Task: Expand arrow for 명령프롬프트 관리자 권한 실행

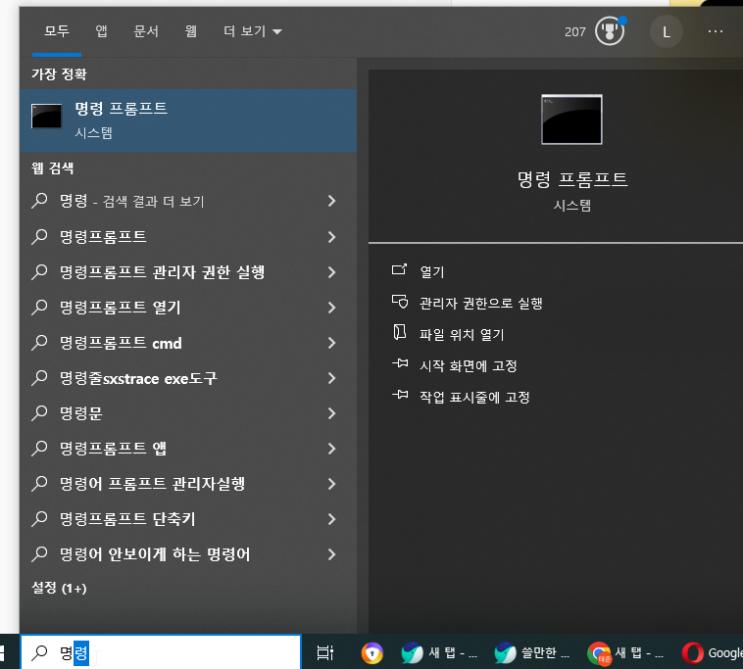Action: (332, 272)
